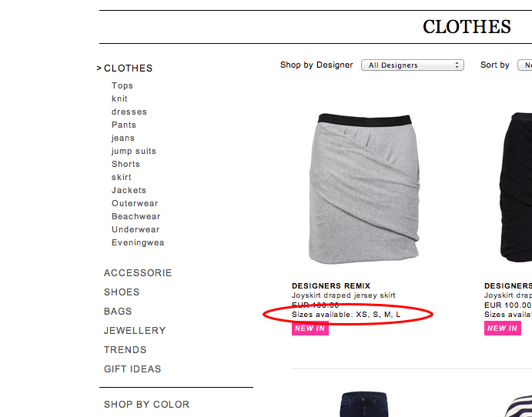Open the jeans category
The height and width of the screenshot is (417, 532).
point(123,138)
